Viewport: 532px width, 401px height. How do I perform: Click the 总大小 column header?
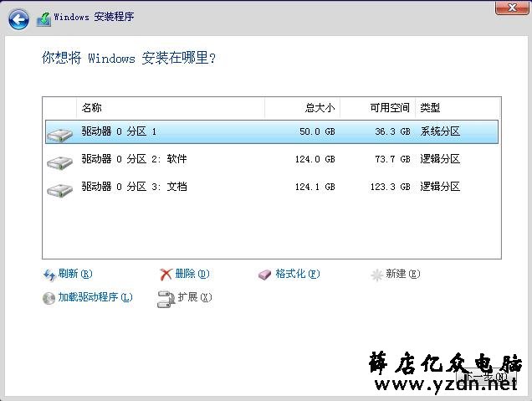tap(302, 108)
